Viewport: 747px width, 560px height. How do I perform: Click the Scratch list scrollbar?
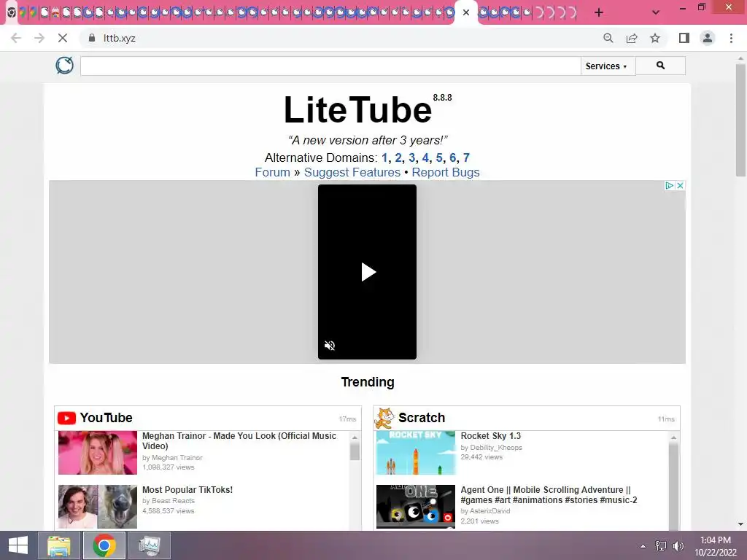pos(673,486)
